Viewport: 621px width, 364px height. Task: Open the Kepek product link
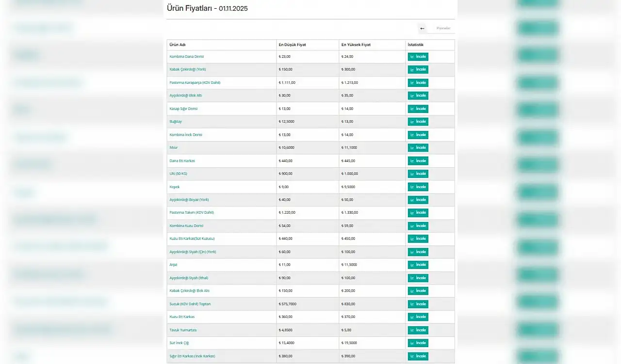(x=174, y=187)
